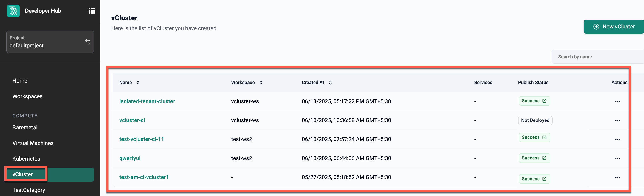
Task: Open external link icon in qwertyui Success badge
Action: click(x=544, y=158)
